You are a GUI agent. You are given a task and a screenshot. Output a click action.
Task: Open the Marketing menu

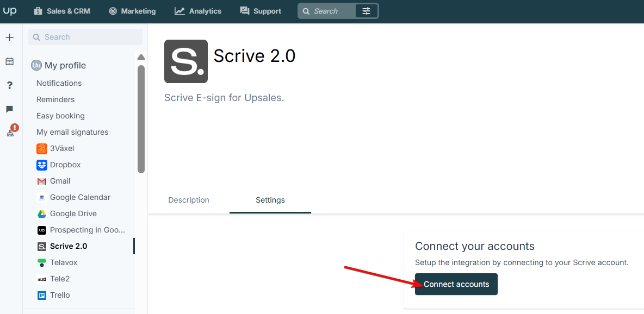pos(132,11)
